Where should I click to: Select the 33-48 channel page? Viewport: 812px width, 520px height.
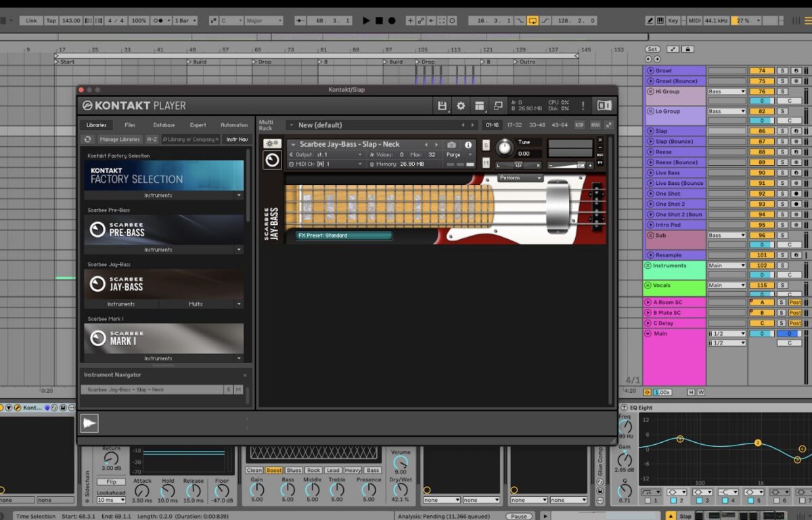[537, 125]
